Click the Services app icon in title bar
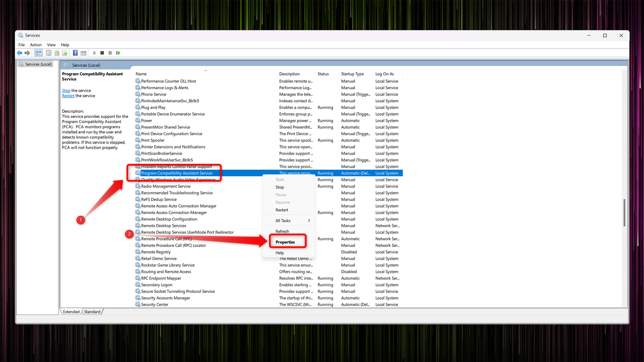 point(21,35)
